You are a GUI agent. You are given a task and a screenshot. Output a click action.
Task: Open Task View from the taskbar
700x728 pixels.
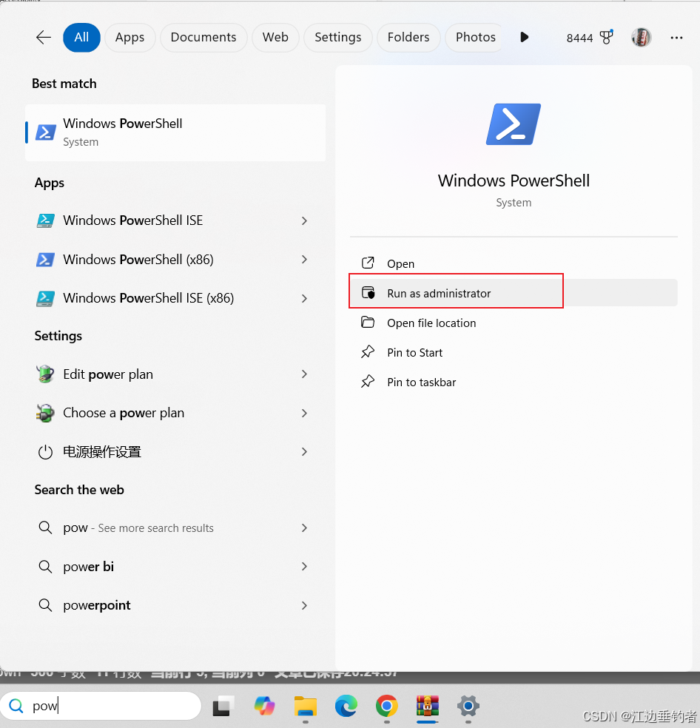pyautogui.click(x=223, y=706)
